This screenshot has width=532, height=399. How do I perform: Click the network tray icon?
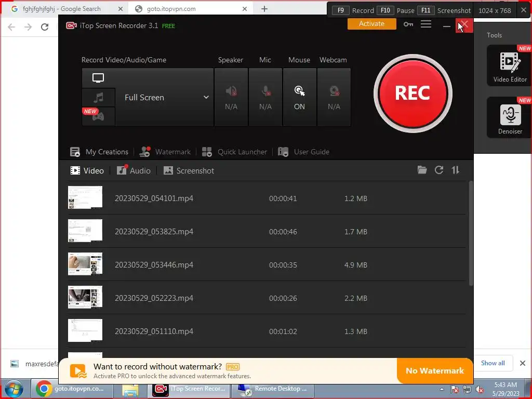pos(467,390)
